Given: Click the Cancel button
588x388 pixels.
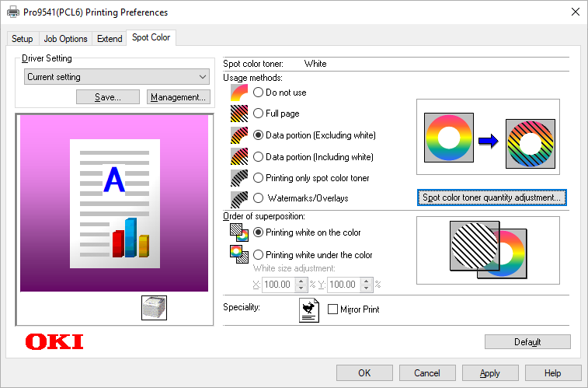Looking at the screenshot, I should tap(427, 373).
